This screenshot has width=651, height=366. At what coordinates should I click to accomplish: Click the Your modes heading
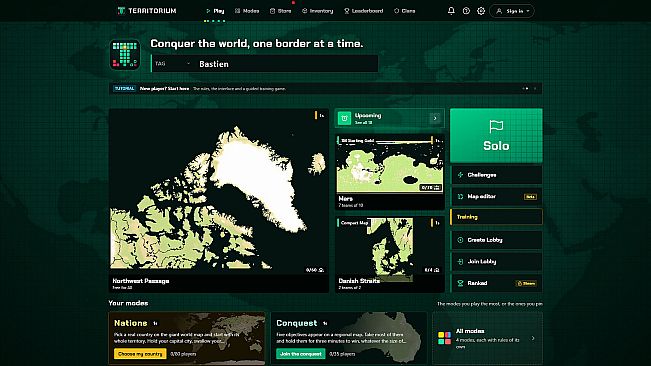point(128,303)
